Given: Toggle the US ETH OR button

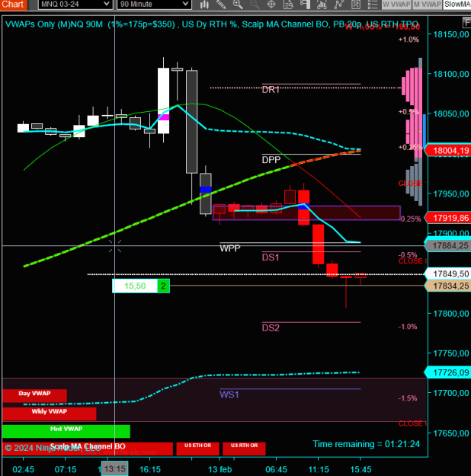Looking at the screenshot, I should click(198, 449).
